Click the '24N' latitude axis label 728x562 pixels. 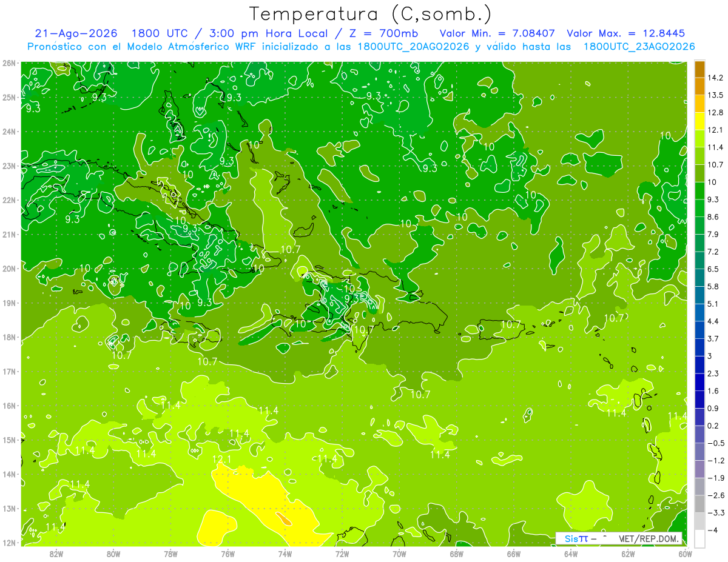[x=9, y=132]
